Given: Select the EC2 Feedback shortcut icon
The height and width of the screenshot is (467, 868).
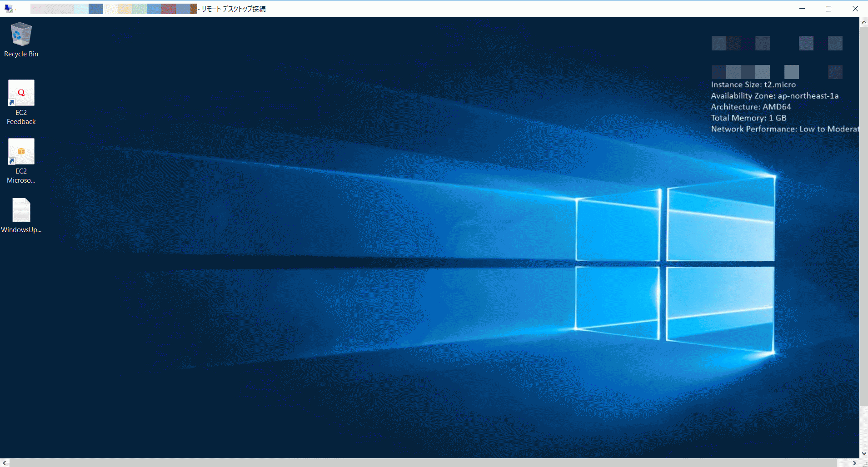Looking at the screenshot, I should click(x=21, y=102).
